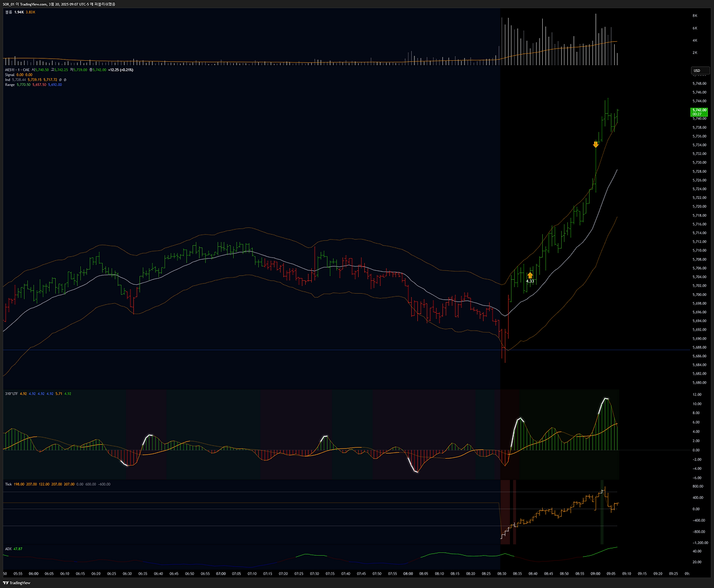Screen dimensions: 714x588
Task: Click the 06:00 time axis label
Action: [x=33, y=573]
